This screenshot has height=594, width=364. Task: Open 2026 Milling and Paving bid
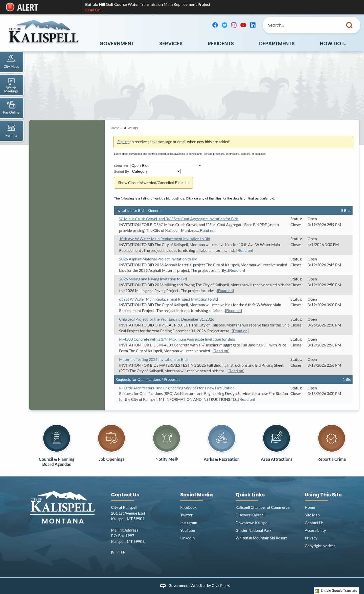tap(153, 279)
